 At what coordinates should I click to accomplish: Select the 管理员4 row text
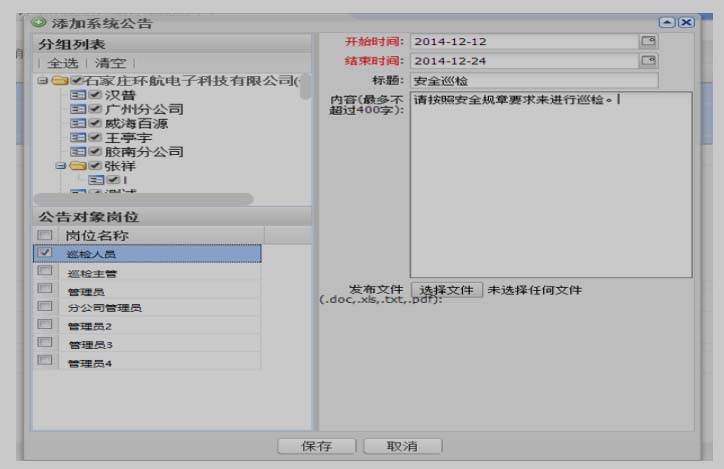click(x=90, y=363)
